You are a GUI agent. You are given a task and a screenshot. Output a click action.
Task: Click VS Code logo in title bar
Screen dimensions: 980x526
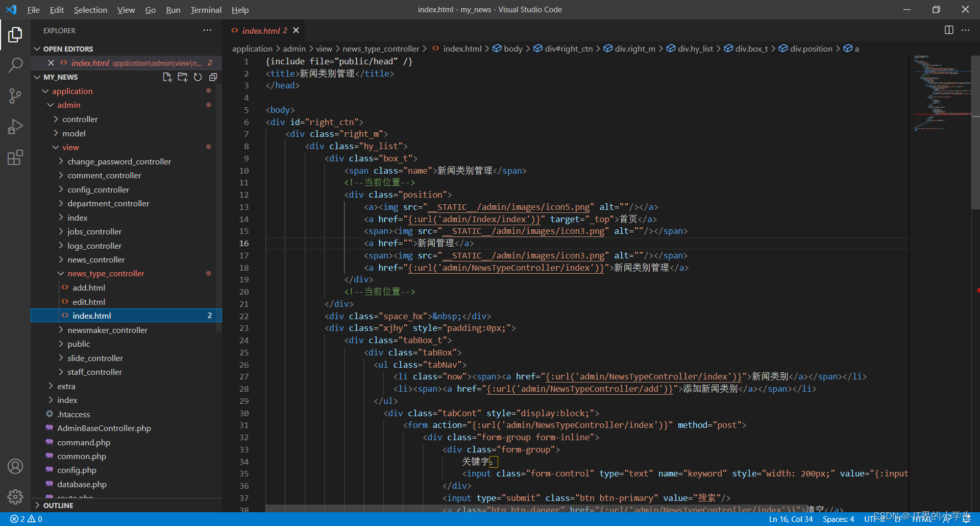(11, 10)
